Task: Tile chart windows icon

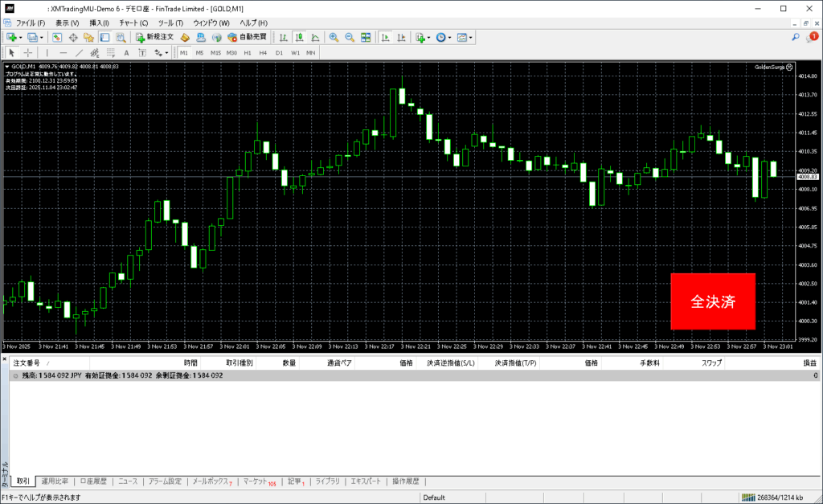Action: pyautogui.click(x=366, y=37)
